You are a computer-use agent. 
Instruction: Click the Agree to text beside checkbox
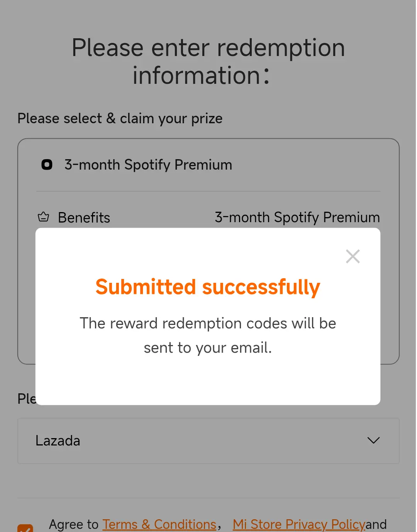(x=74, y=525)
